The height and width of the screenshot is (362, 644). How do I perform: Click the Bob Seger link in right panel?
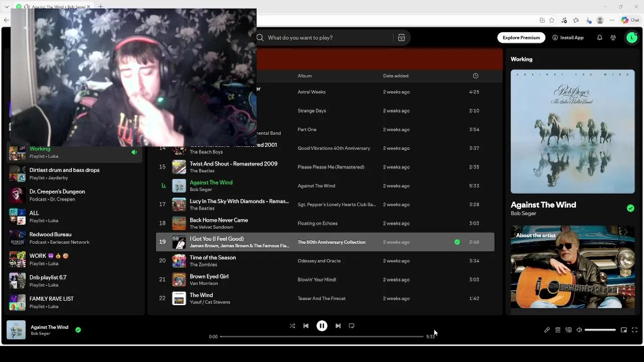523,213
